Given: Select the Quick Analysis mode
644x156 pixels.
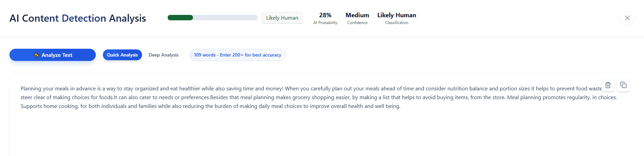Looking at the screenshot, I should tap(122, 55).
